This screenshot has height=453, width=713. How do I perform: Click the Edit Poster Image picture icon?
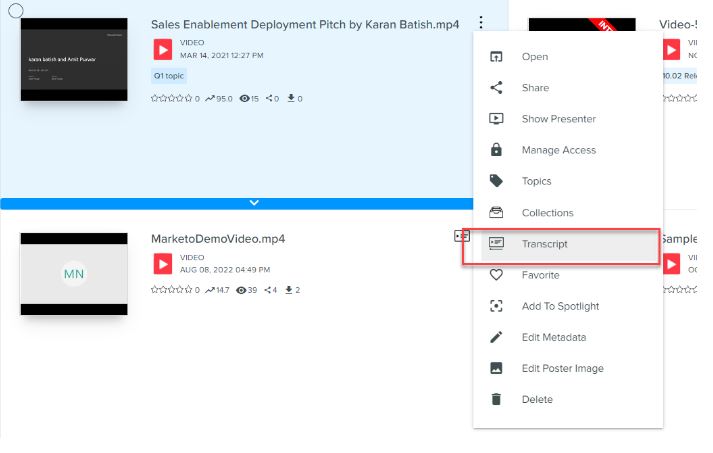click(496, 368)
